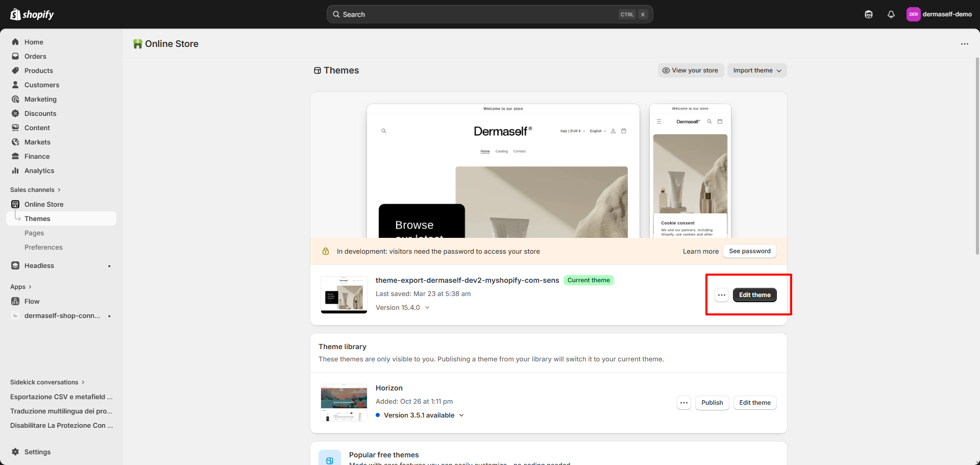Expand the Apps section

21,287
